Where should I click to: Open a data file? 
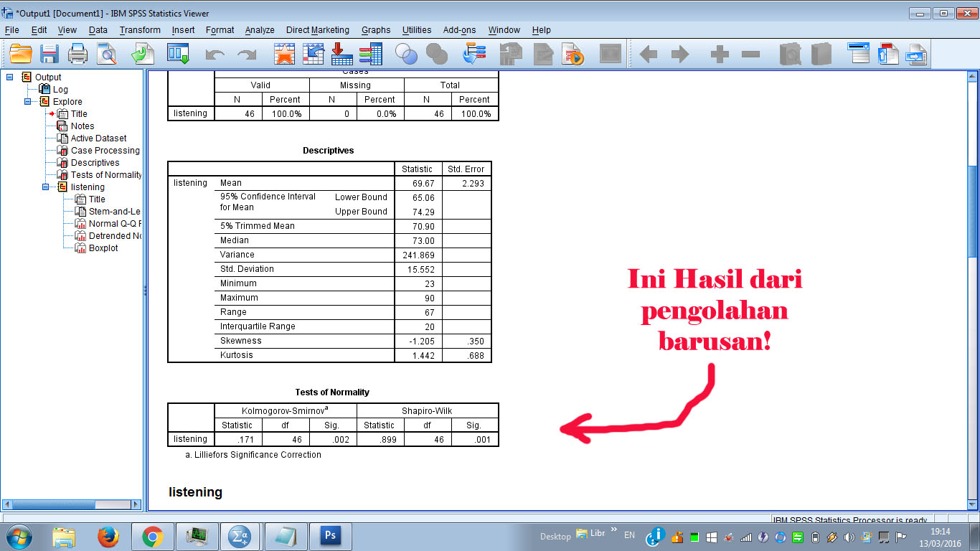[19, 53]
